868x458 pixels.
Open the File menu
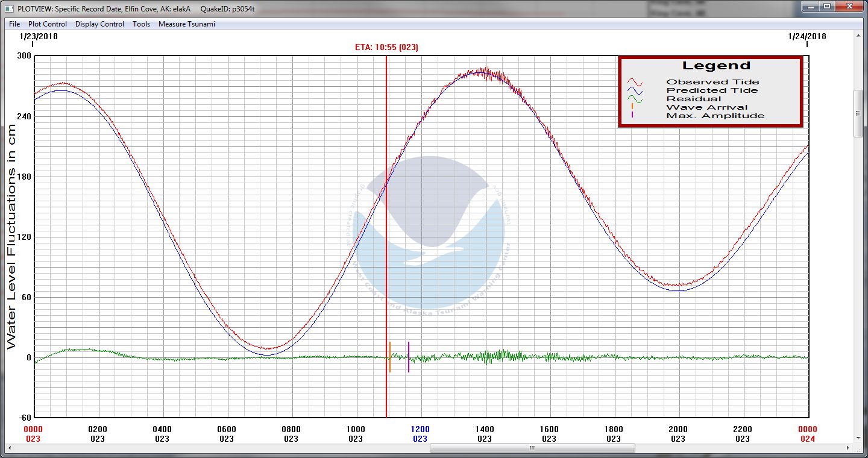click(x=14, y=24)
